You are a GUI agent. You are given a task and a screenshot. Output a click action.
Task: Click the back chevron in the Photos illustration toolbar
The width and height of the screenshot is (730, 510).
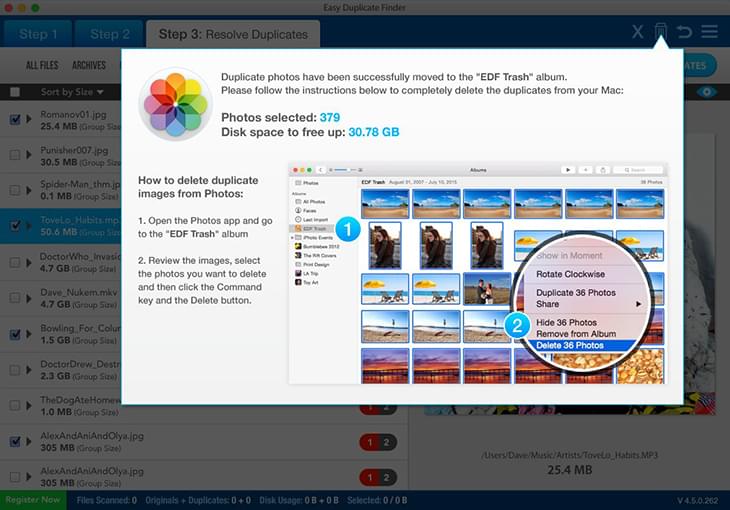[x=320, y=170]
